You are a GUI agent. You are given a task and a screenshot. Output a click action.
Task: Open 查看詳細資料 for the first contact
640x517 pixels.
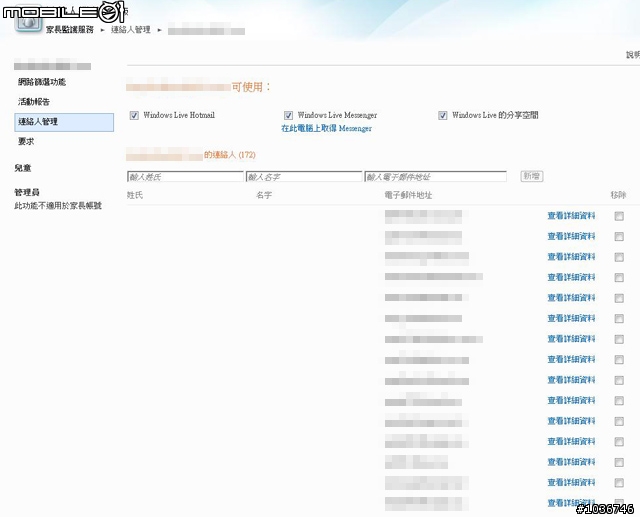click(x=571, y=215)
